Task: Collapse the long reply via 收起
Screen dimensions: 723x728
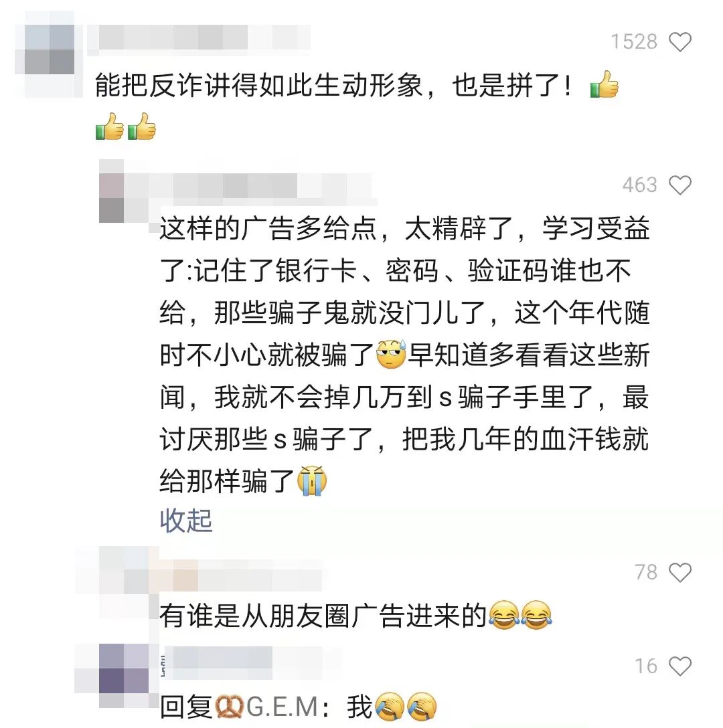Action: click(186, 521)
